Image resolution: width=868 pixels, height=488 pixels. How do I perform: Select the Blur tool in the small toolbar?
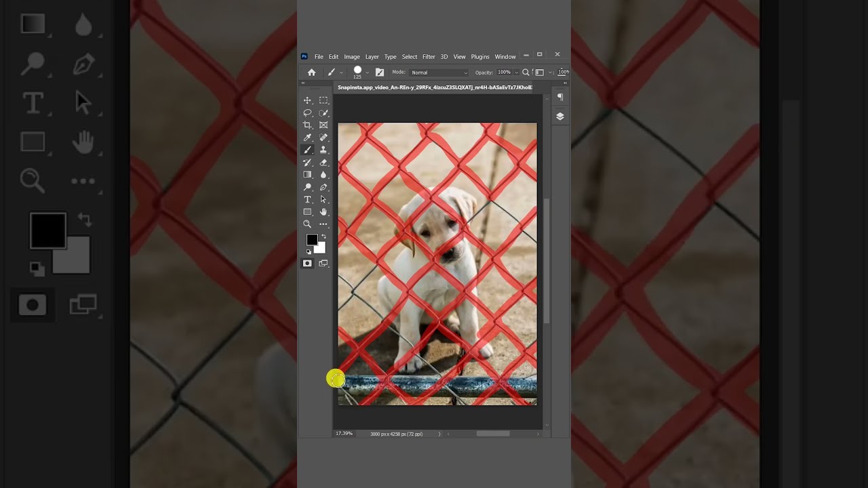(323, 174)
